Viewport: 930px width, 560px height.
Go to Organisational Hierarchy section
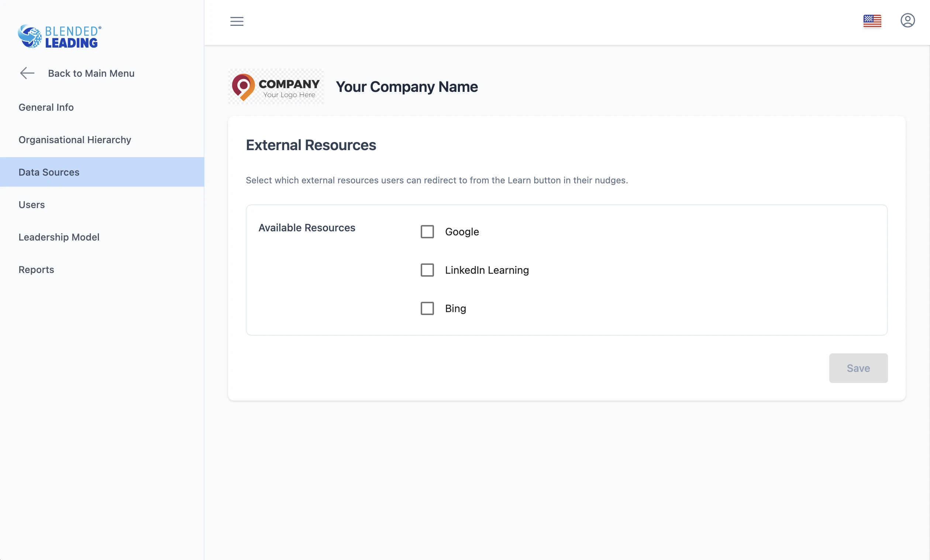click(x=75, y=139)
